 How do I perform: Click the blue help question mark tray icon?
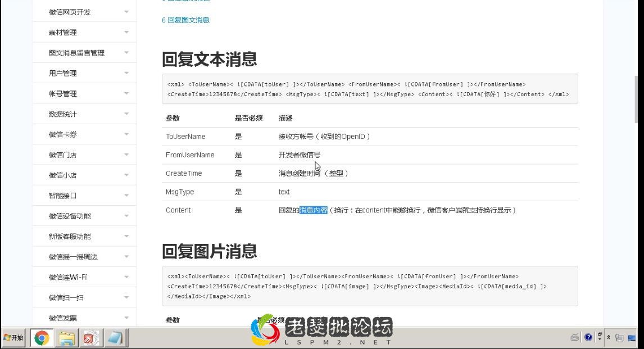[x=588, y=337]
